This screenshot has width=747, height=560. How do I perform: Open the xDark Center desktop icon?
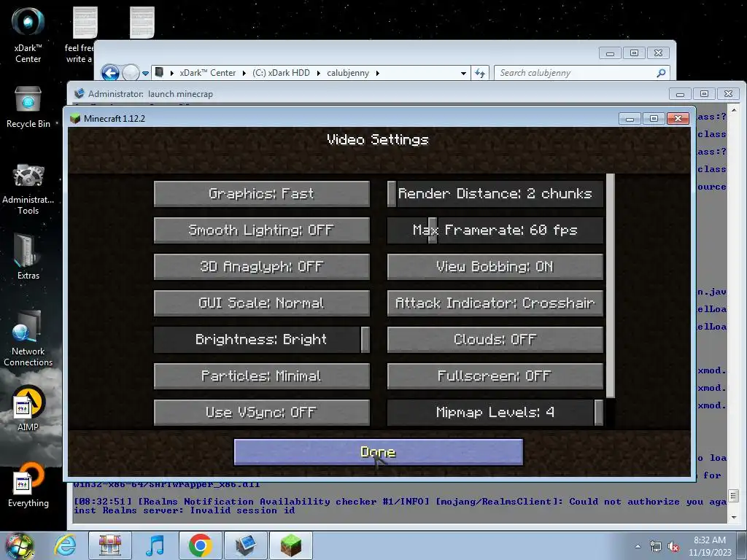[x=28, y=35]
